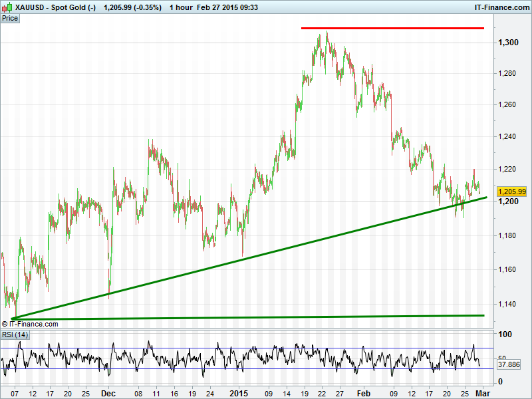Click the 1,160 price axis label

[x=507, y=269]
